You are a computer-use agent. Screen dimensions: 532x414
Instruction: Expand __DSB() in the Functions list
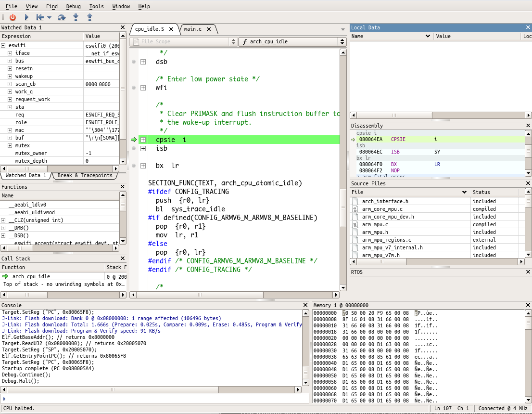(3, 235)
